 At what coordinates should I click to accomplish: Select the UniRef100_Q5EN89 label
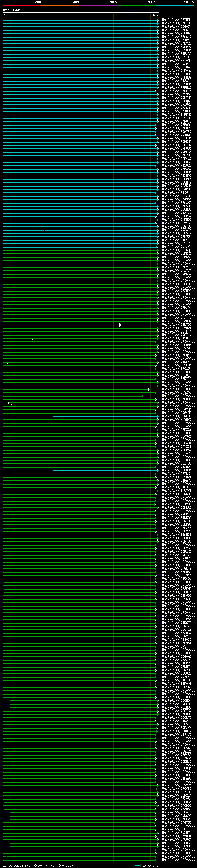pyautogui.click(x=177, y=399)
